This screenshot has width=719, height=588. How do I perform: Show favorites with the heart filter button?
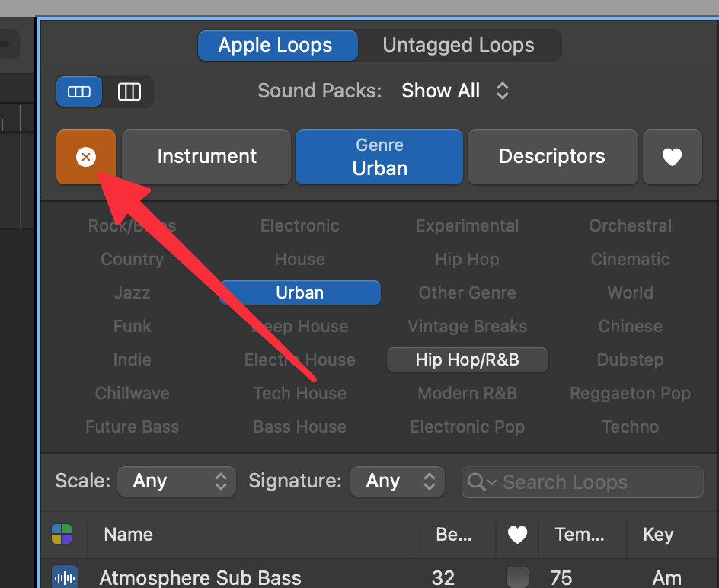[x=673, y=157]
